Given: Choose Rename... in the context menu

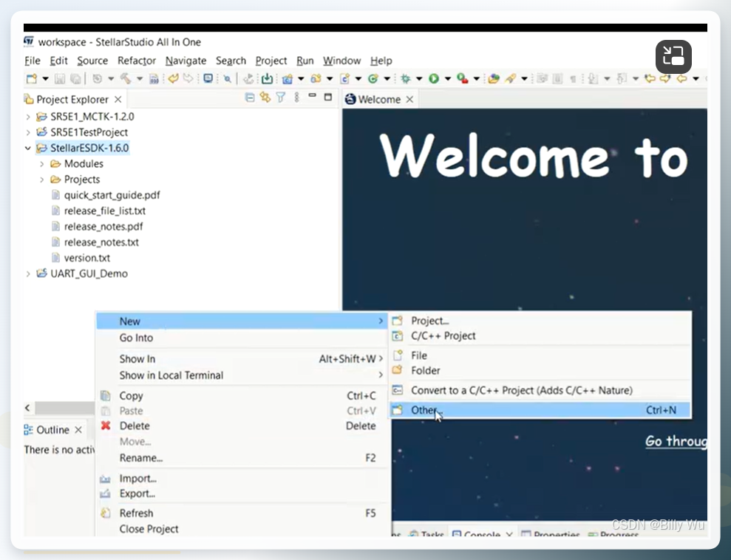Looking at the screenshot, I should point(242,458).
